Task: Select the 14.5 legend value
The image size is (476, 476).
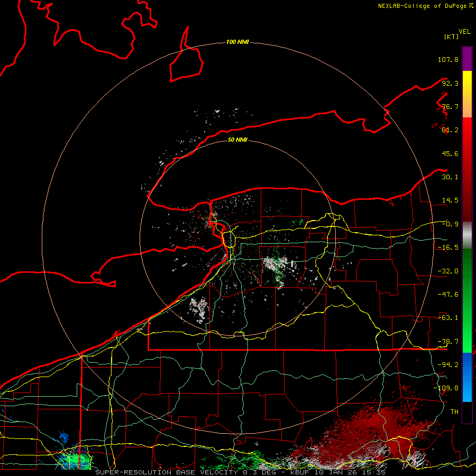Action: pyautogui.click(x=450, y=200)
